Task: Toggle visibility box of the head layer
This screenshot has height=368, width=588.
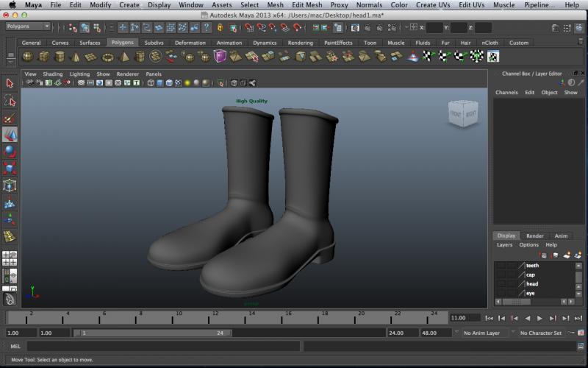Action: tap(501, 284)
